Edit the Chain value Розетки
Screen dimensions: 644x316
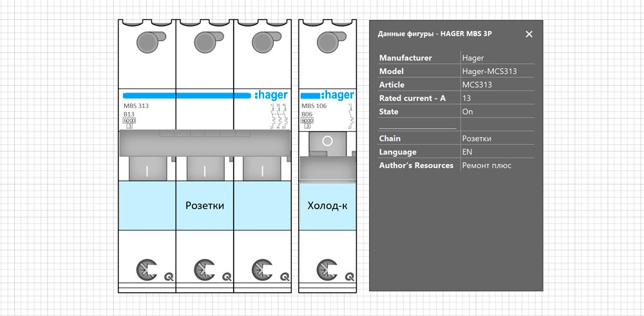tap(477, 139)
